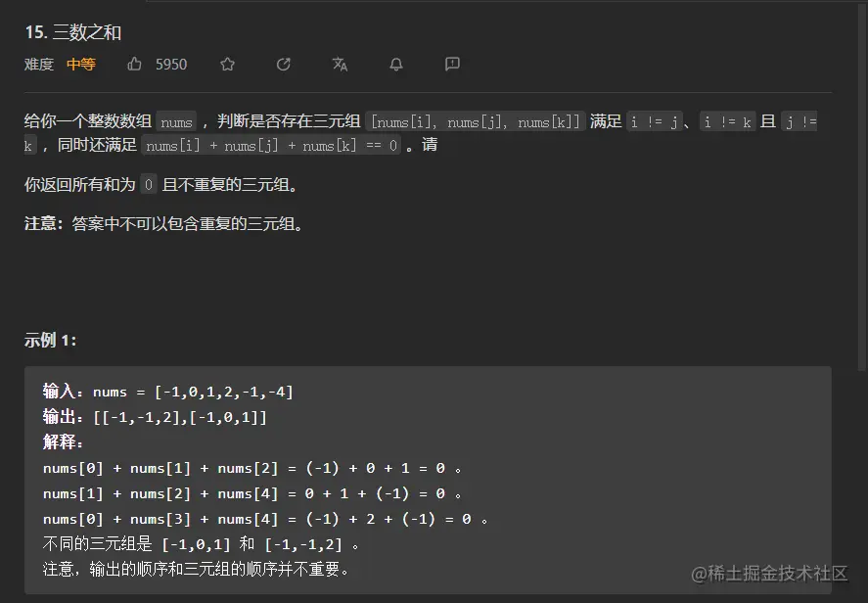
Task: Click the inline 0 code badge
Action: pos(148,183)
